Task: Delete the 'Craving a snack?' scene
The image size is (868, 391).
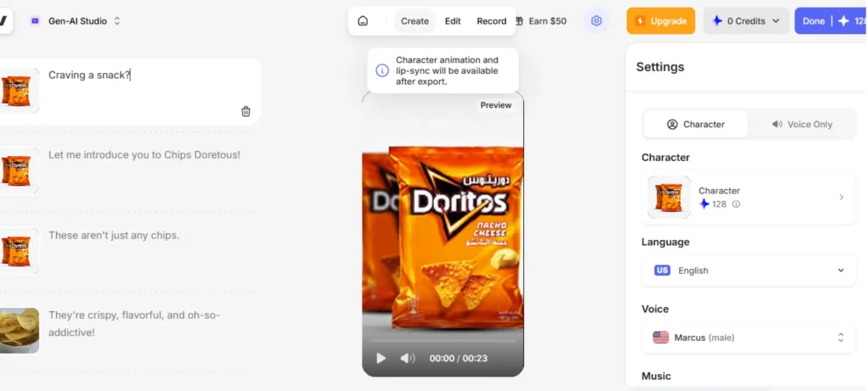Action: pyautogui.click(x=246, y=111)
